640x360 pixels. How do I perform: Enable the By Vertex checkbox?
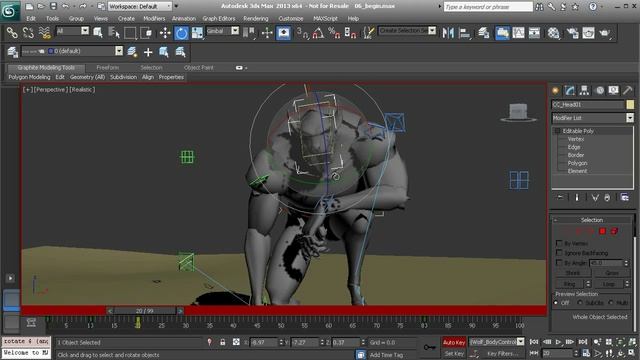click(559, 243)
